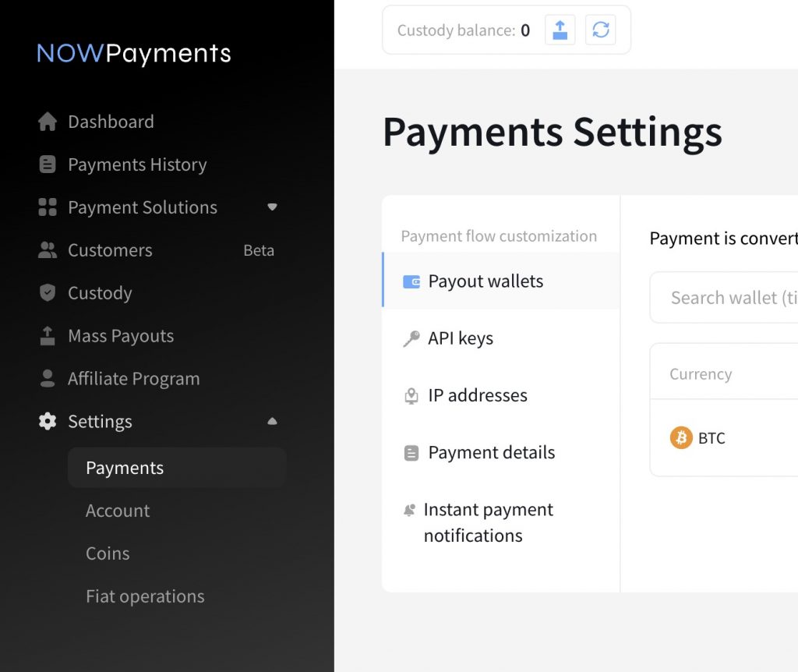Click the Beta badge next to Customers

[x=259, y=250]
